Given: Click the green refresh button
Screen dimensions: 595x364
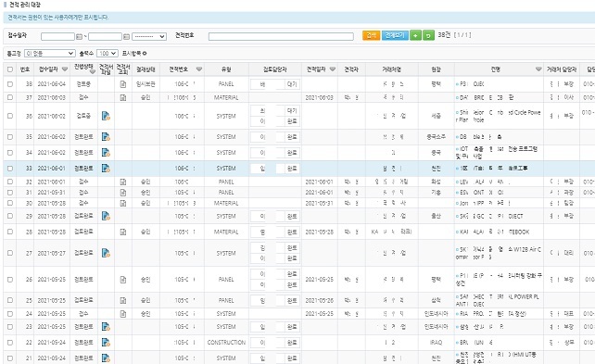Looking at the screenshot, I should pyautogui.click(x=428, y=35).
